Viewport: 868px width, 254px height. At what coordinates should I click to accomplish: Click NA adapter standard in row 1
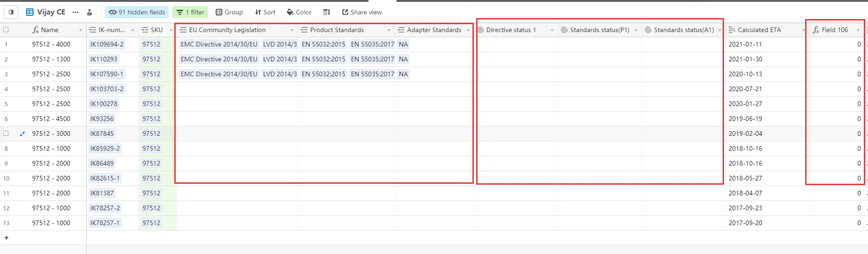pyautogui.click(x=403, y=44)
